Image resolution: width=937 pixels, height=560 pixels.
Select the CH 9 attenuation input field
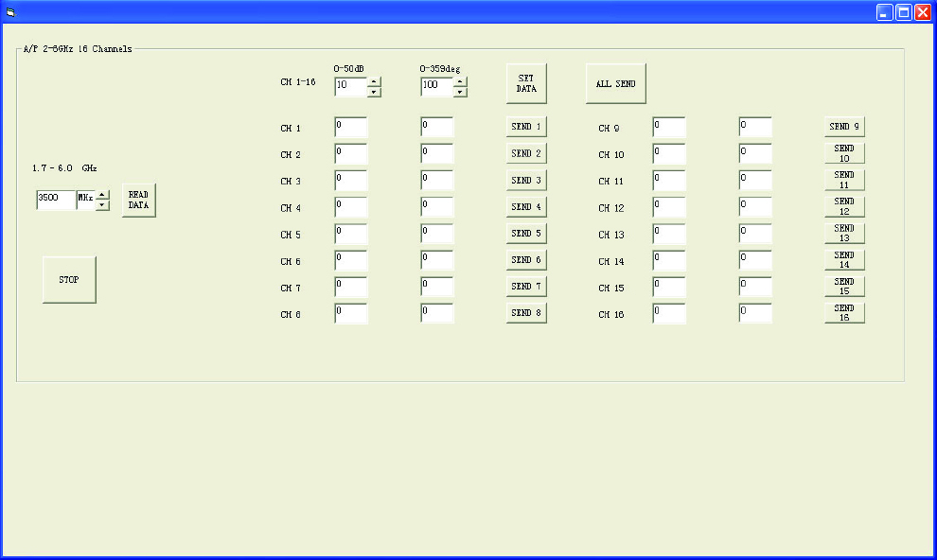point(669,127)
